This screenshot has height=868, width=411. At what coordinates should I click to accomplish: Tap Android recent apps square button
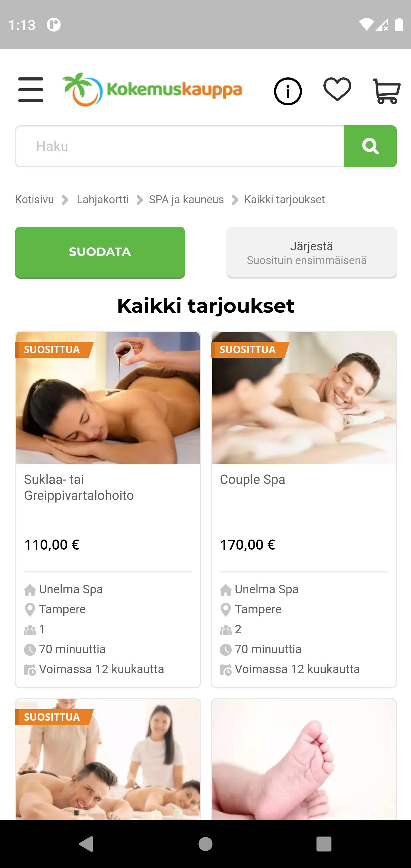[x=324, y=844]
